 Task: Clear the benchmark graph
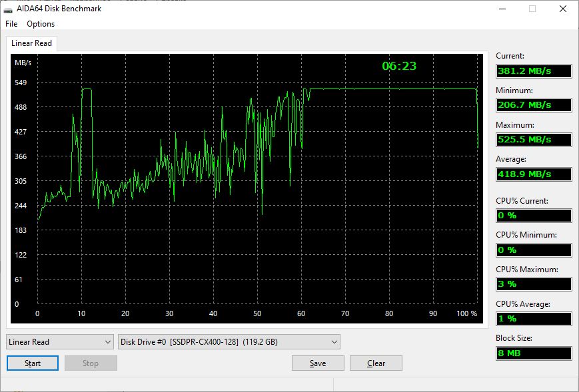point(376,363)
